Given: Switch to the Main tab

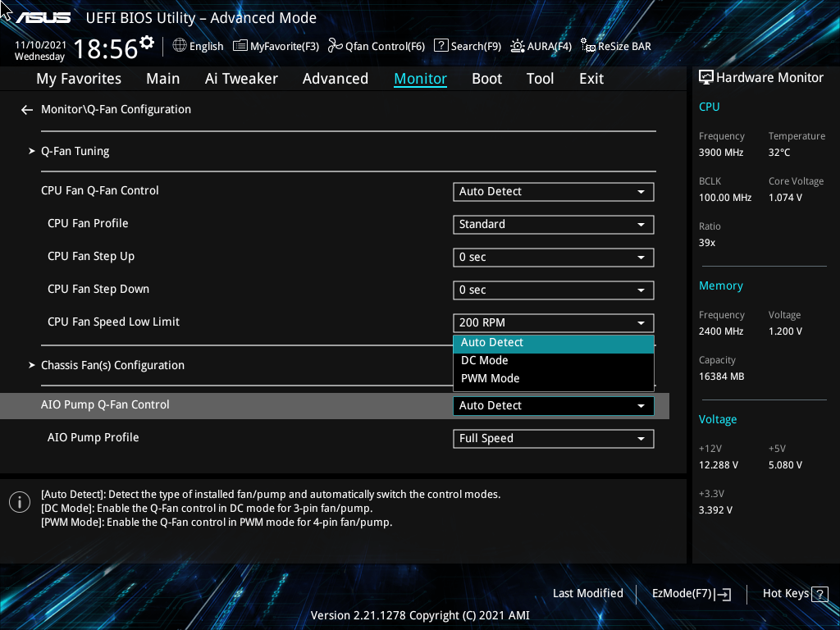Looking at the screenshot, I should click(x=163, y=79).
